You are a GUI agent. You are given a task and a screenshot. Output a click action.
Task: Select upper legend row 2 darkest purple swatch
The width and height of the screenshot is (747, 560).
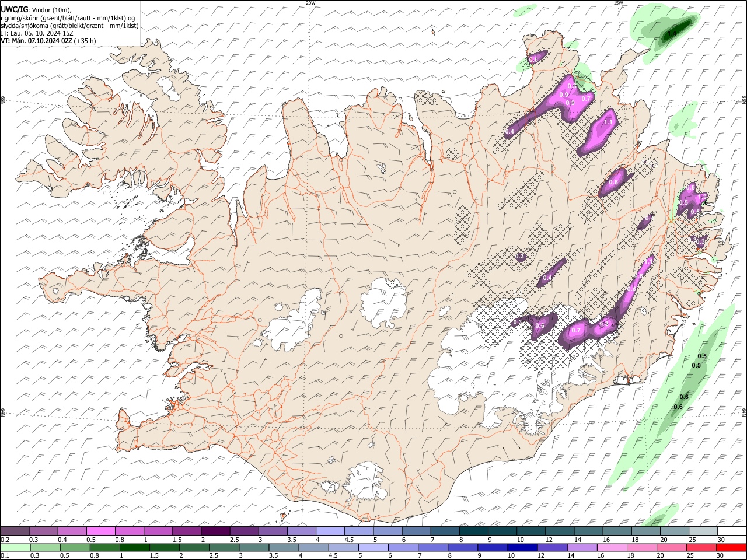pos(216,531)
